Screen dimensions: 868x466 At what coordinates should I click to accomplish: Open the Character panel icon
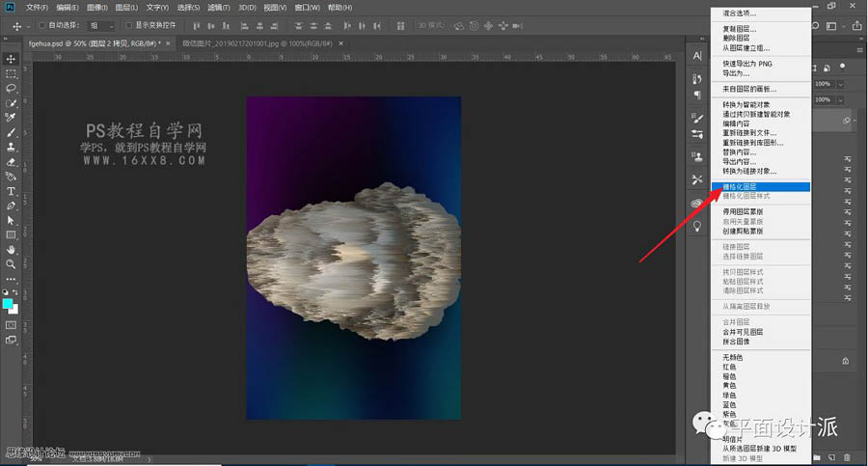tap(697, 56)
